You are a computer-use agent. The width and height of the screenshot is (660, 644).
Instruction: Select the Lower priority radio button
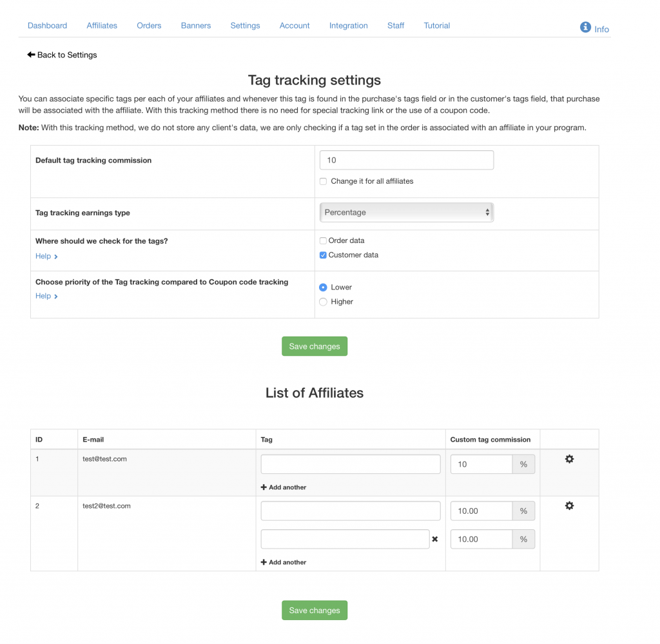point(323,288)
